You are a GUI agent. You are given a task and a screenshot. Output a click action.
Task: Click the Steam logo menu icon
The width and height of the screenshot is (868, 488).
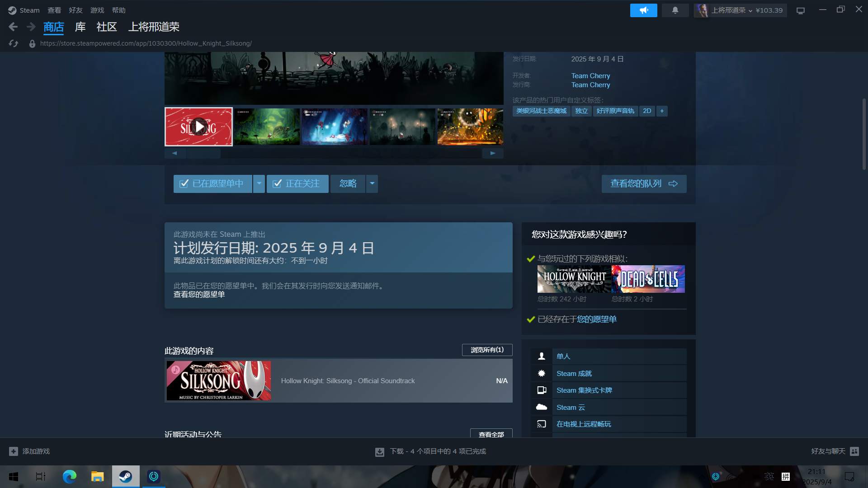(12, 10)
